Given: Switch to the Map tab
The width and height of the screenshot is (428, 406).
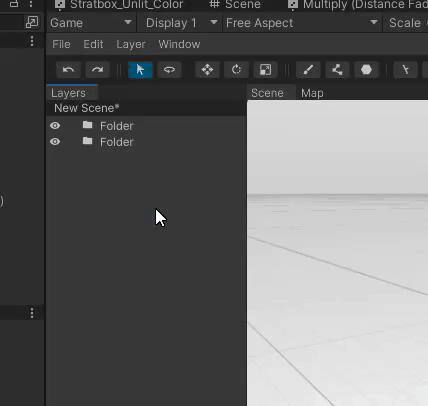Looking at the screenshot, I should pos(312,93).
